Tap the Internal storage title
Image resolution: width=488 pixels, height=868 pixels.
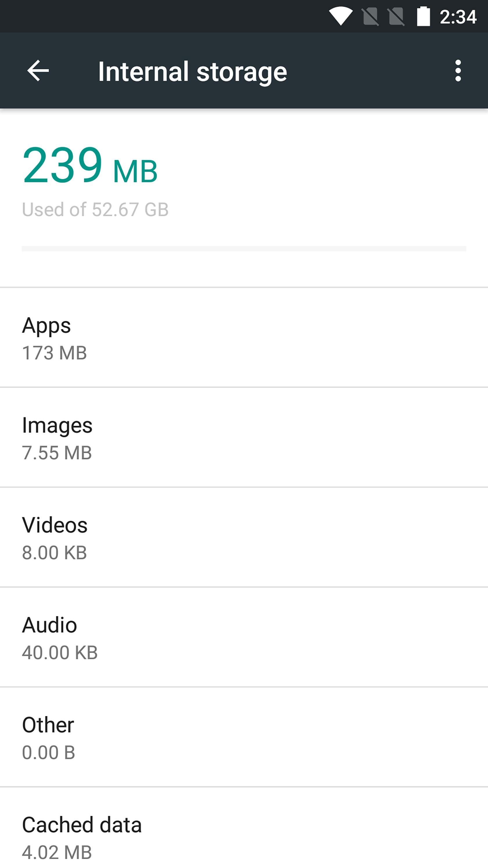point(192,71)
